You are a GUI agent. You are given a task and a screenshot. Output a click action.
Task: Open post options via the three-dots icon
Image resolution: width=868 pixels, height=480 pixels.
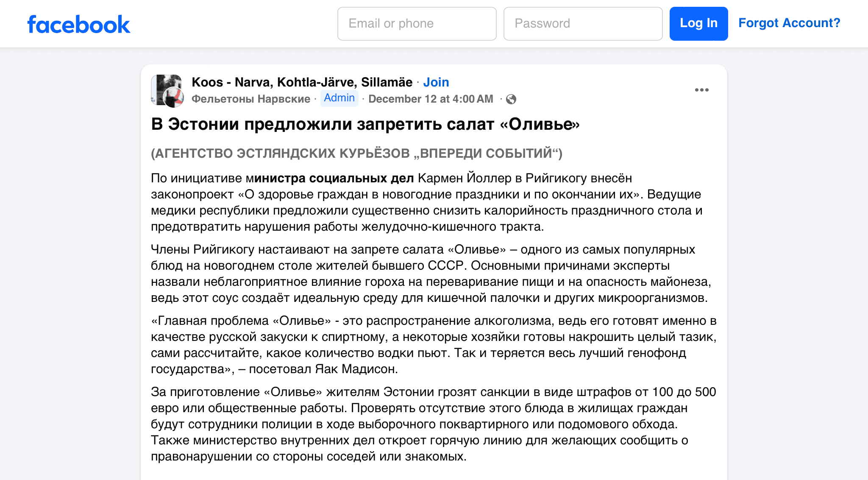coord(702,89)
